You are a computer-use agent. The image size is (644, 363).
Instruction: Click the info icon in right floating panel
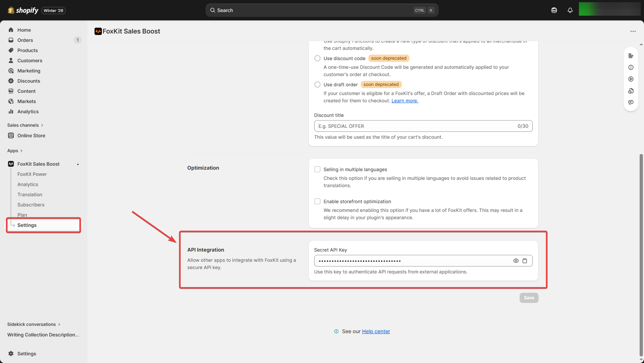(631, 67)
